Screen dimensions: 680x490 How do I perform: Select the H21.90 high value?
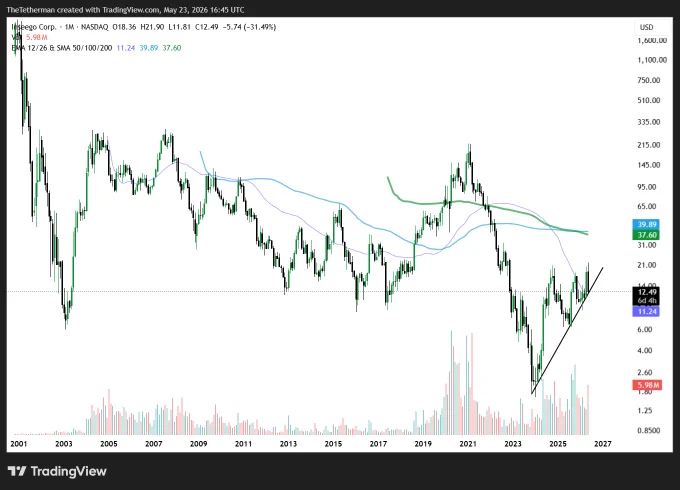[x=152, y=27]
